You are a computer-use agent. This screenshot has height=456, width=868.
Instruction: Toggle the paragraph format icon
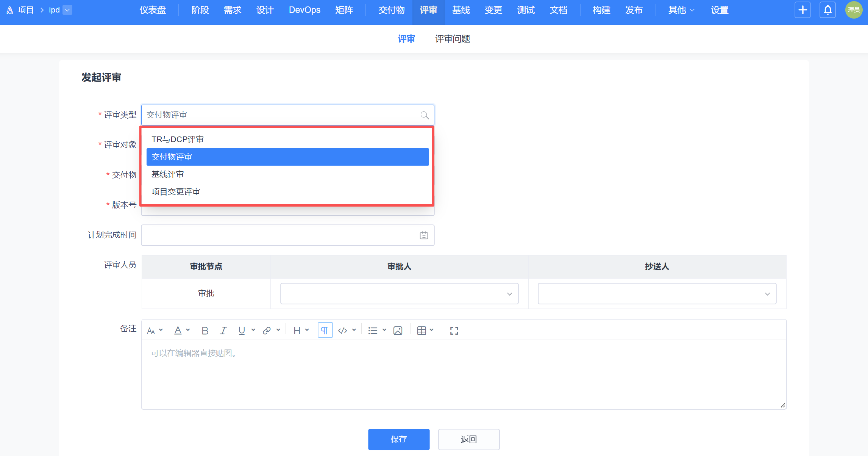point(325,331)
